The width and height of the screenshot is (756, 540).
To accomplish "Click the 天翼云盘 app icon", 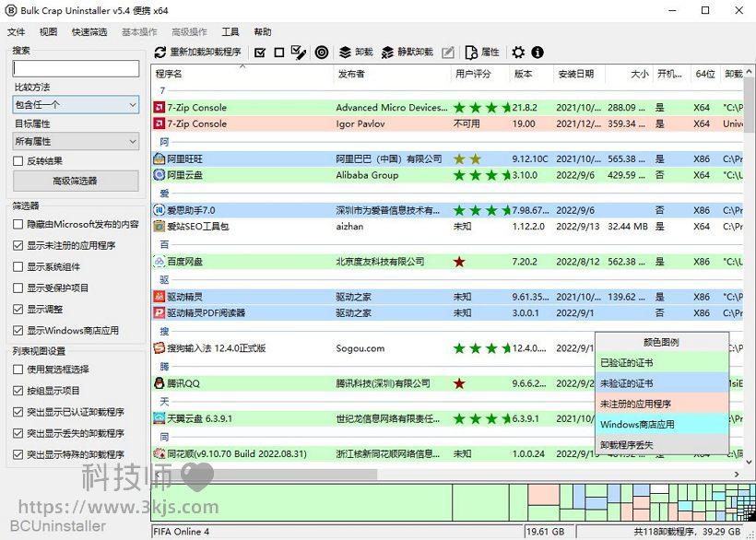I will click(x=159, y=418).
